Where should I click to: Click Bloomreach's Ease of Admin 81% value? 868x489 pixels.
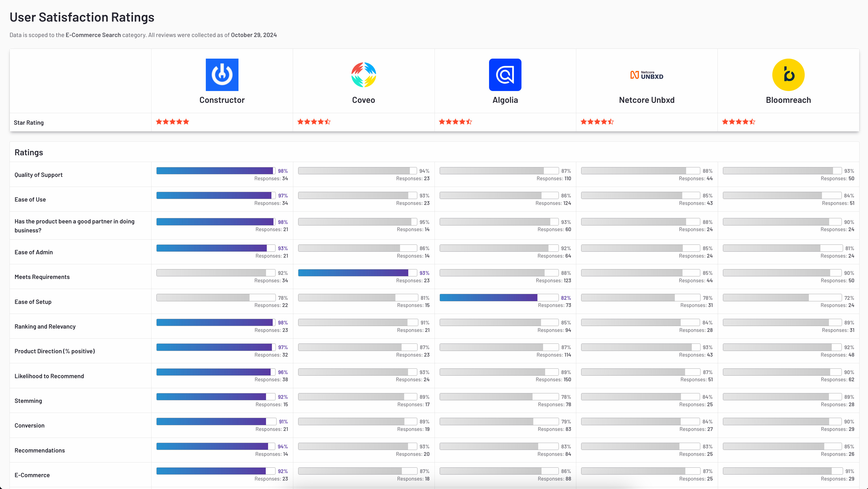849,248
